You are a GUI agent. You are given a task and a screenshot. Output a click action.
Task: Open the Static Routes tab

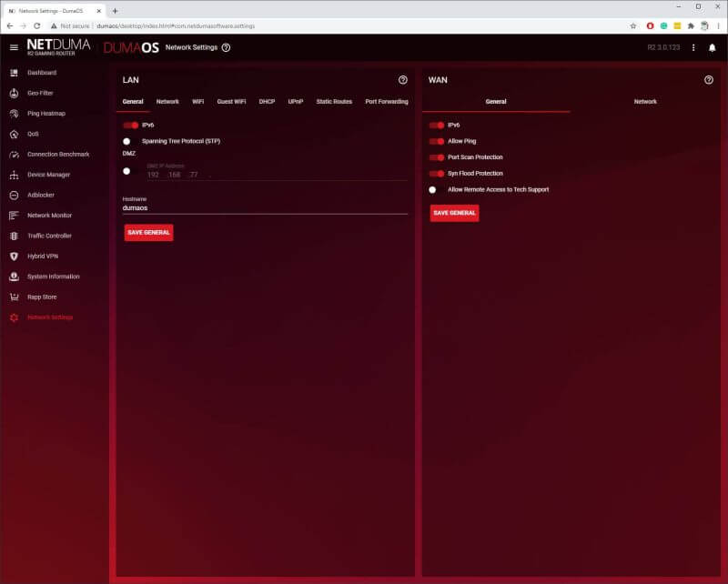pos(334,102)
